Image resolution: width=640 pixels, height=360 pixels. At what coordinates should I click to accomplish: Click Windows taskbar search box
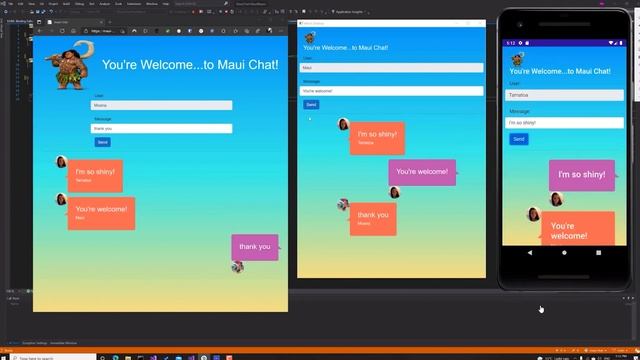coord(53,358)
